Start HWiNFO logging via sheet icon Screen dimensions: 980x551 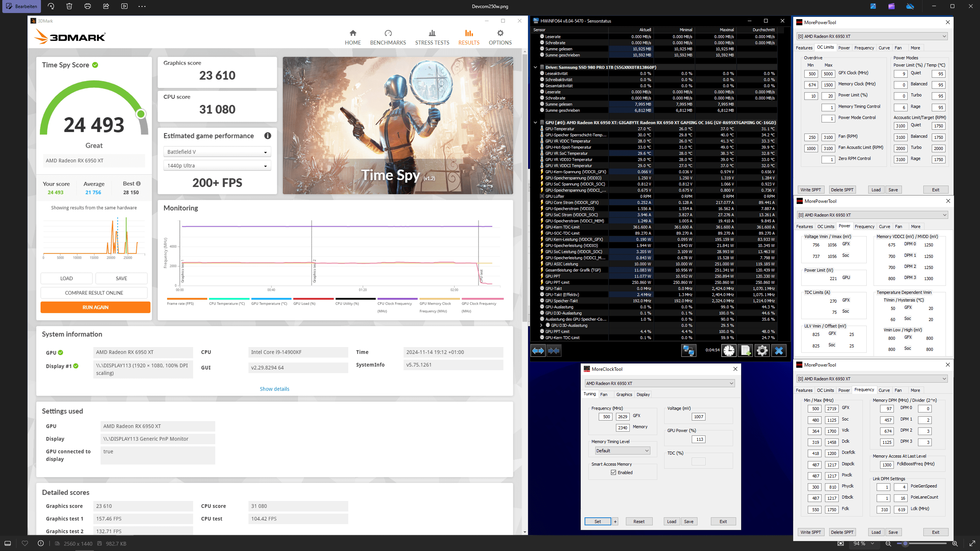745,350
